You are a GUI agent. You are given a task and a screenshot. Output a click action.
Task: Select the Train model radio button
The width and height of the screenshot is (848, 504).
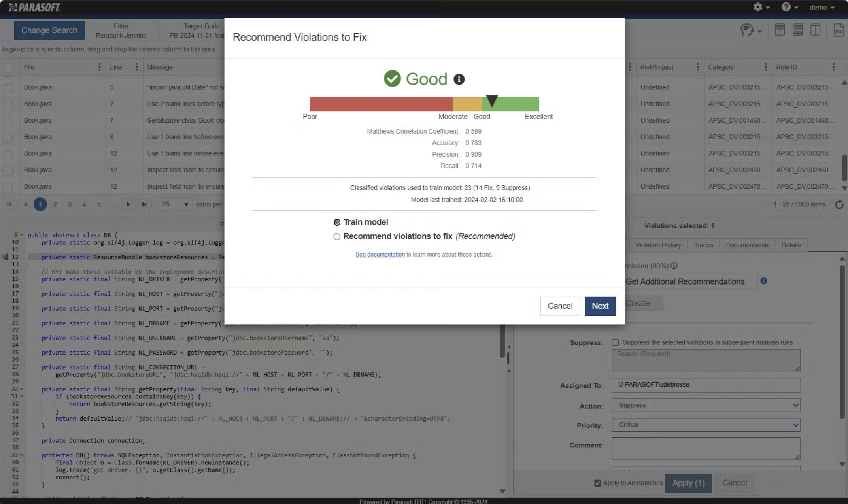pyautogui.click(x=337, y=222)
